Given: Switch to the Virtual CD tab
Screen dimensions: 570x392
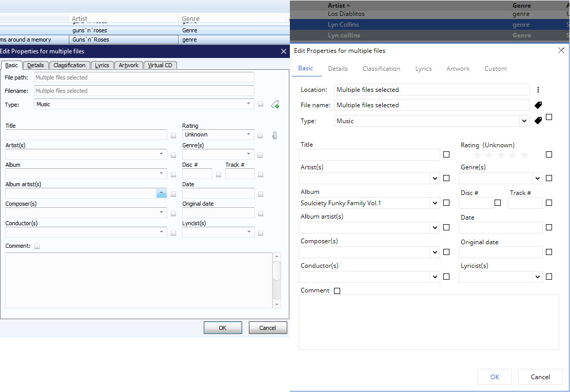Looking at the screenshot, I should [160, 65].
